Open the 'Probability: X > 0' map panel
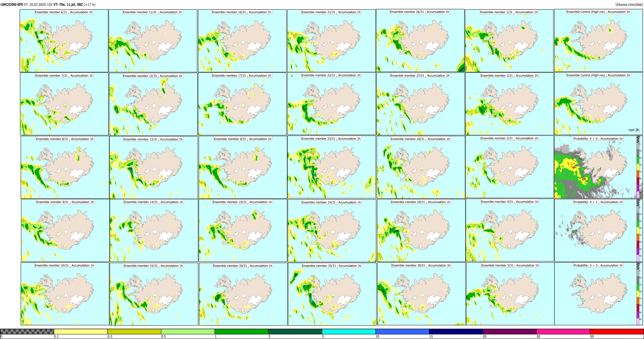Viewport: 644px width, 339px height. click(x=599, y=167)
